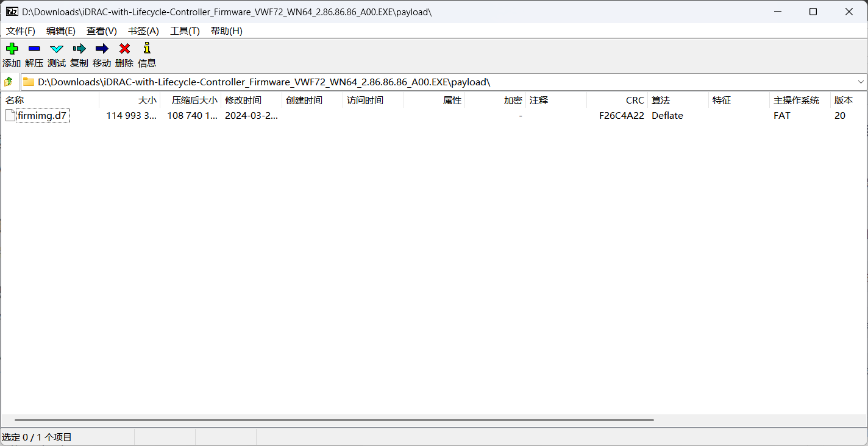Click status bar text 选定 0 / 1 个项目
Screen dimensions: 868x446
37,437
